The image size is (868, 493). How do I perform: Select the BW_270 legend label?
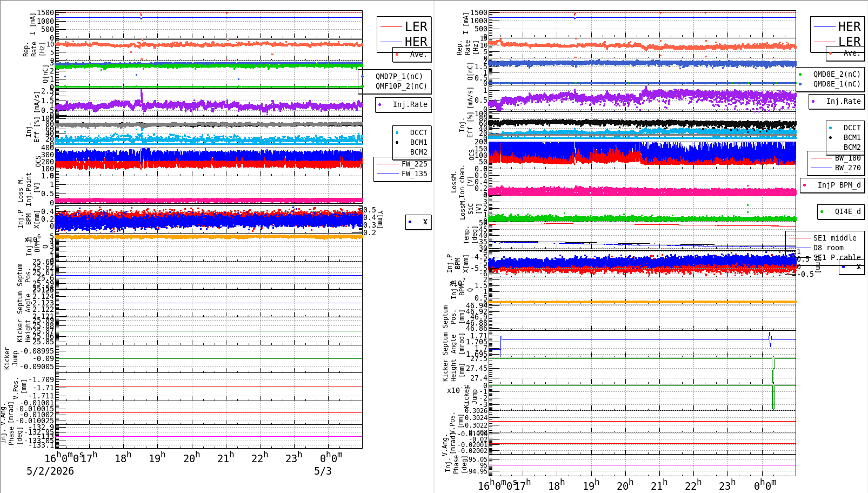pyautogui.click(x=847, y=168)
